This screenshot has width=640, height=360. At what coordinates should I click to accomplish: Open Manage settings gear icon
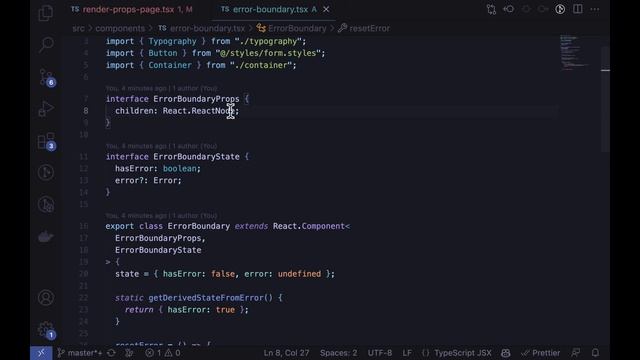(46, 329)
